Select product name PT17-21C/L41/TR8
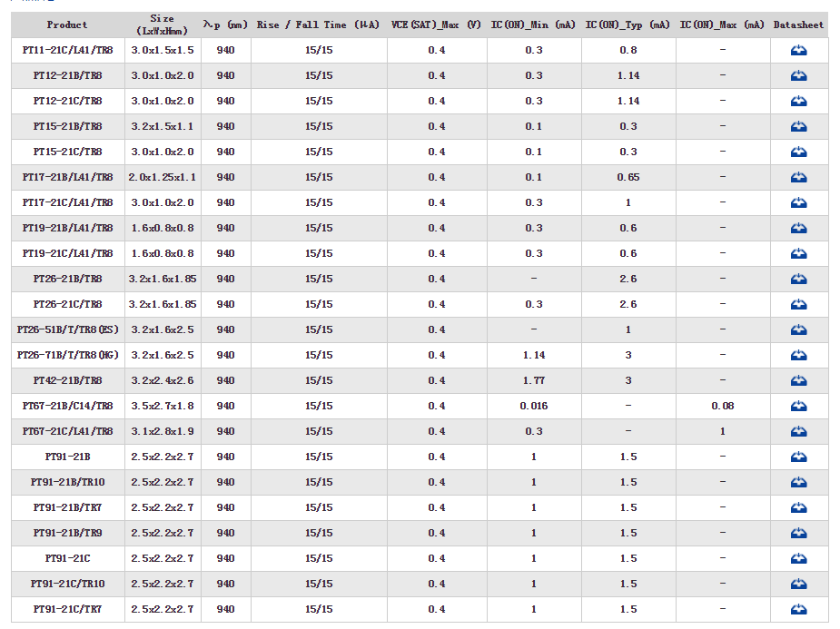 tap(67, 203)
